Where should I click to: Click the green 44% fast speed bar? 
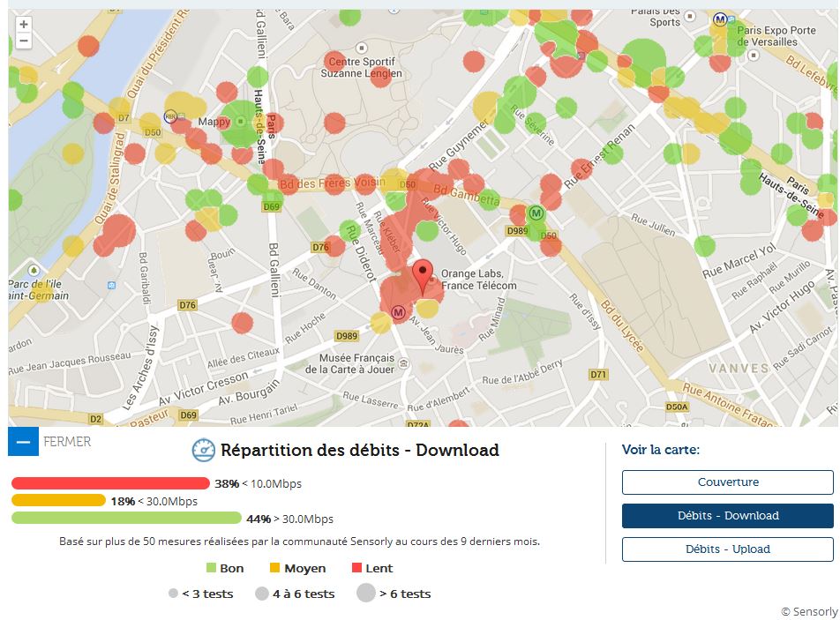pyautogui.click(x=126, y=519)
